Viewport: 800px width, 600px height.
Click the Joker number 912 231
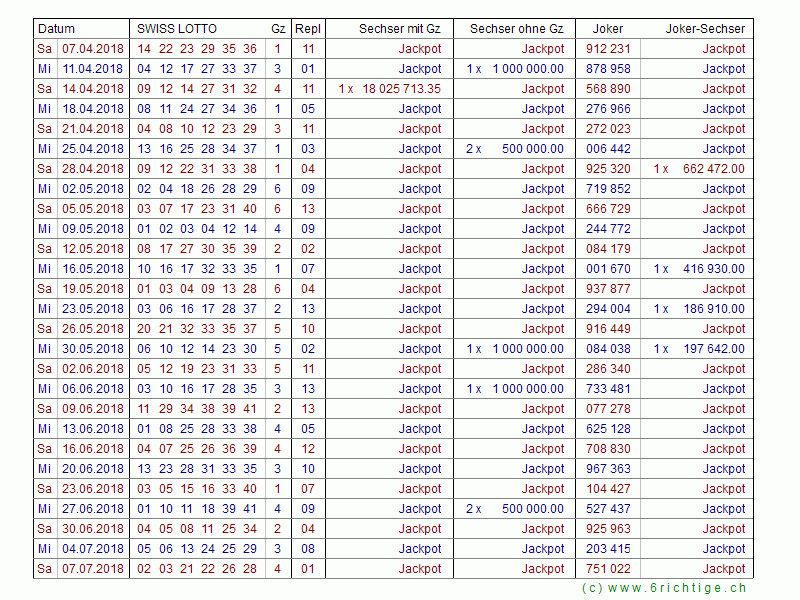click(608, 49)
